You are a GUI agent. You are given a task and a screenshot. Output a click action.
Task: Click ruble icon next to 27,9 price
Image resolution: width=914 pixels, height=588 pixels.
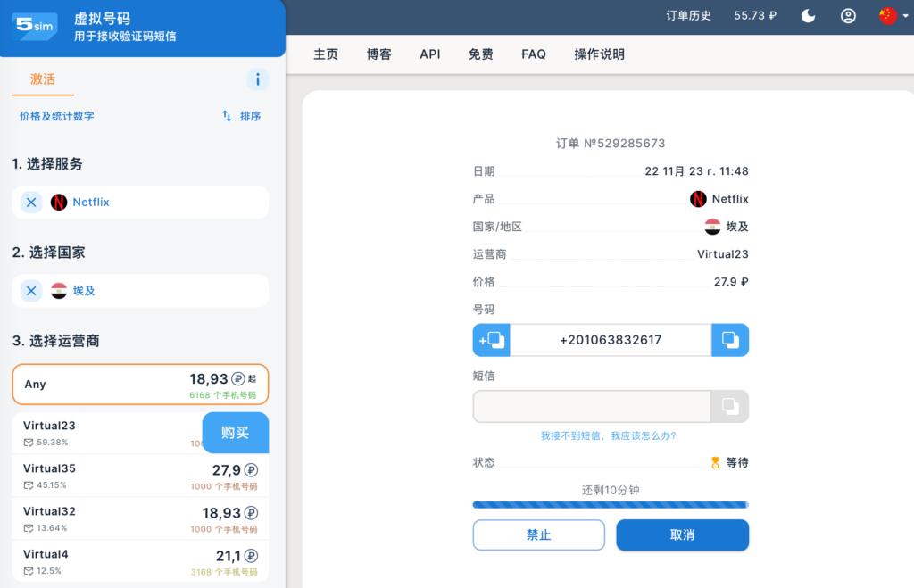251,470
